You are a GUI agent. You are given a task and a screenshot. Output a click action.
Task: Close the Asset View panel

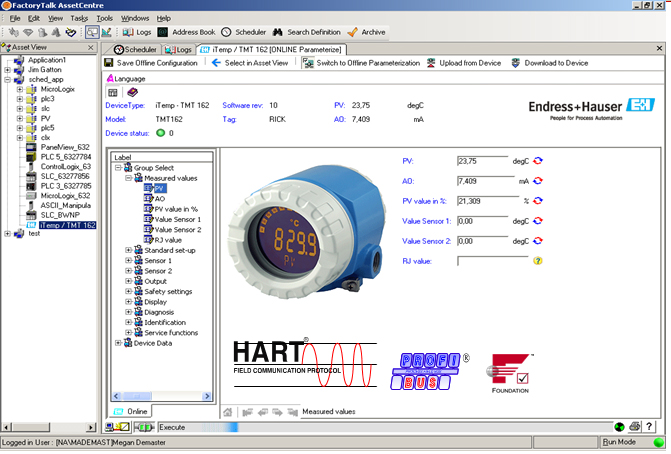[x=91, y=47]
